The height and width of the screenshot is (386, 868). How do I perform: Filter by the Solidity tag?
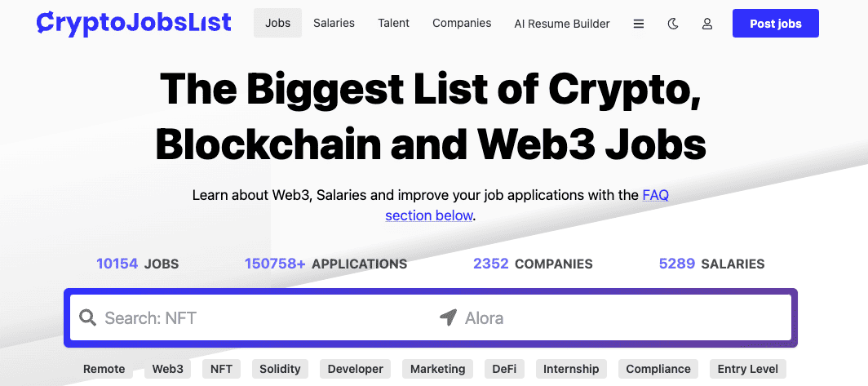click(x=280, y=369)
